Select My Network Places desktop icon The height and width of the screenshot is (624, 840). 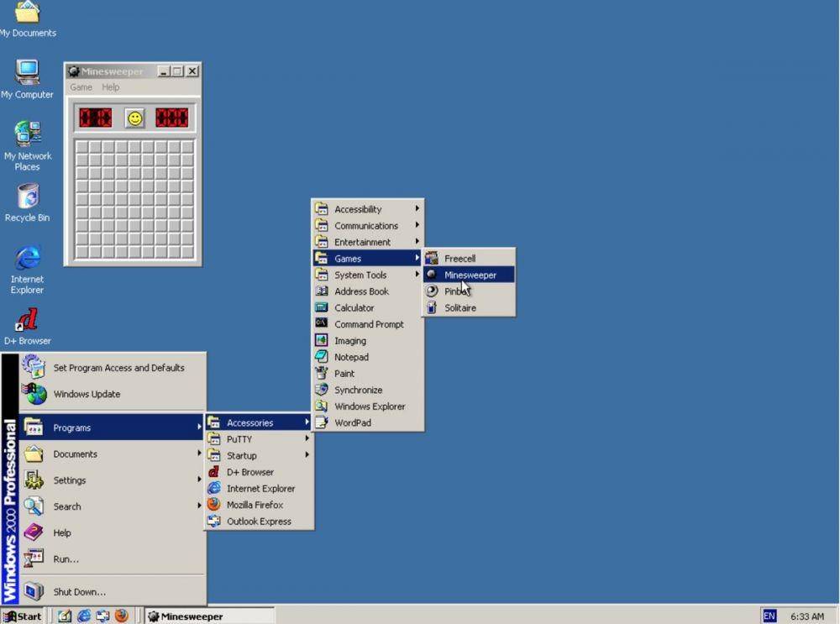(28, 145)
